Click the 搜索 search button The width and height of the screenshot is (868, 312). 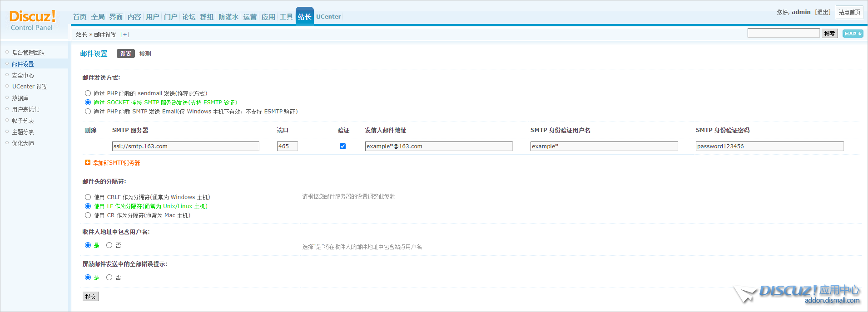829,34
